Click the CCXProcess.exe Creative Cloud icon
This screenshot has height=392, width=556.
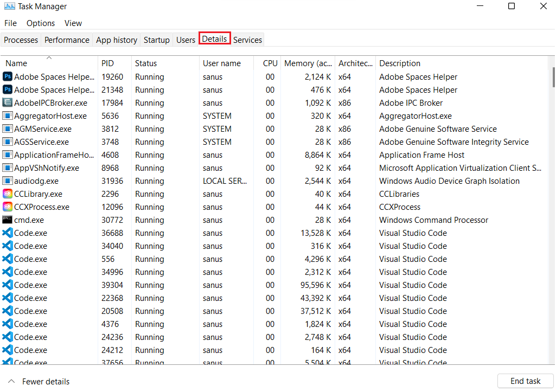tap(8, 207)
